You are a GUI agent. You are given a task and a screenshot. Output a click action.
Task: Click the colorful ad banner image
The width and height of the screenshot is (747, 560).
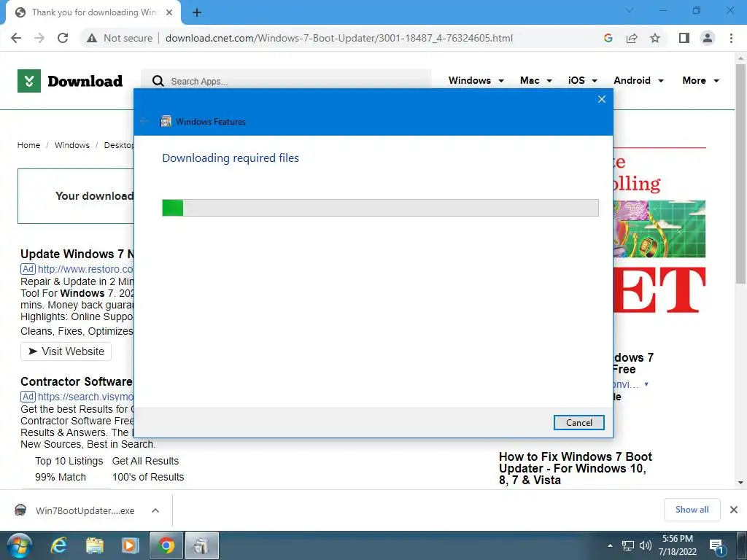pyautogui.click(x=659, y=228)
